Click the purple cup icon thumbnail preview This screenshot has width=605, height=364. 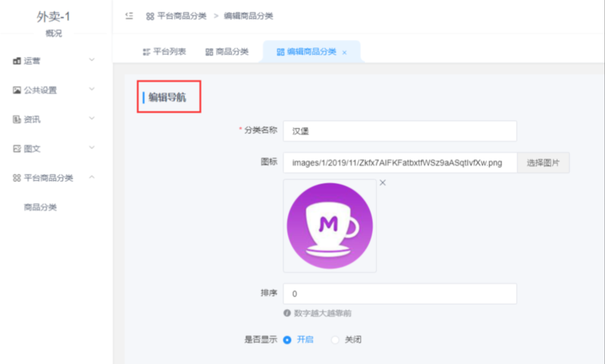[330, 226]
